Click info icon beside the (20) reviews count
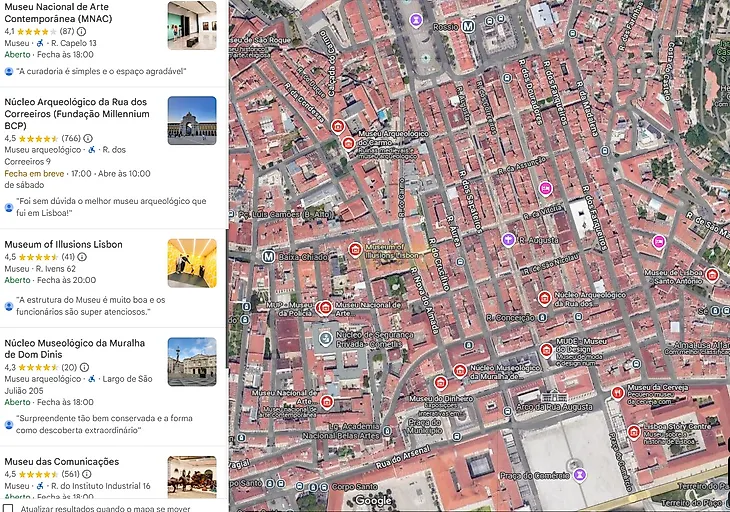Viewport: 730px width, 512px height. pos(84,367)
